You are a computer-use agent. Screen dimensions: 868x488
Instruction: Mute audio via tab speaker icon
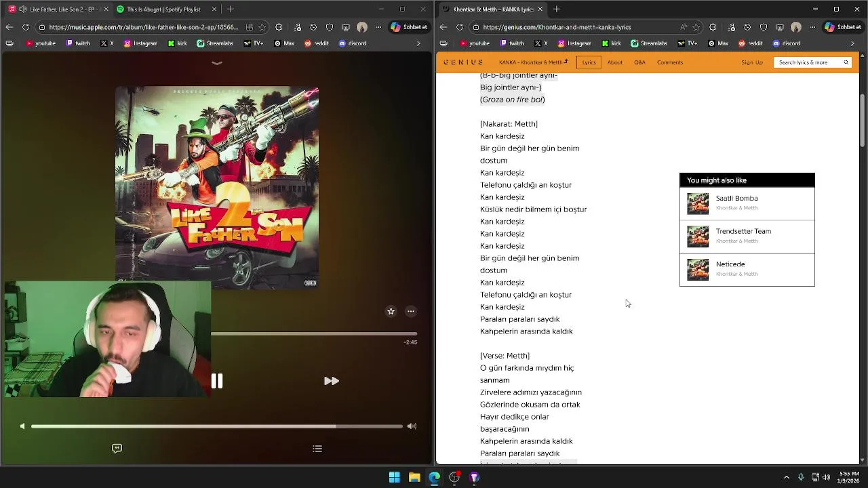tap(24, 9)
